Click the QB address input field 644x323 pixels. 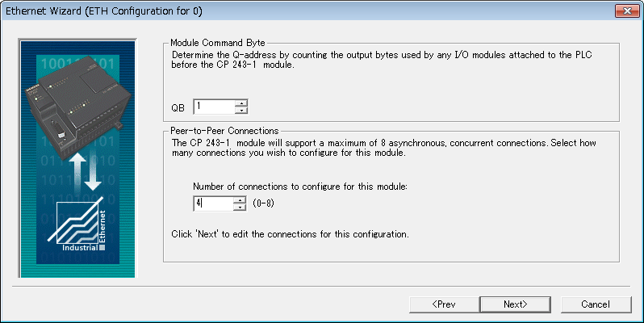point(213,107)
